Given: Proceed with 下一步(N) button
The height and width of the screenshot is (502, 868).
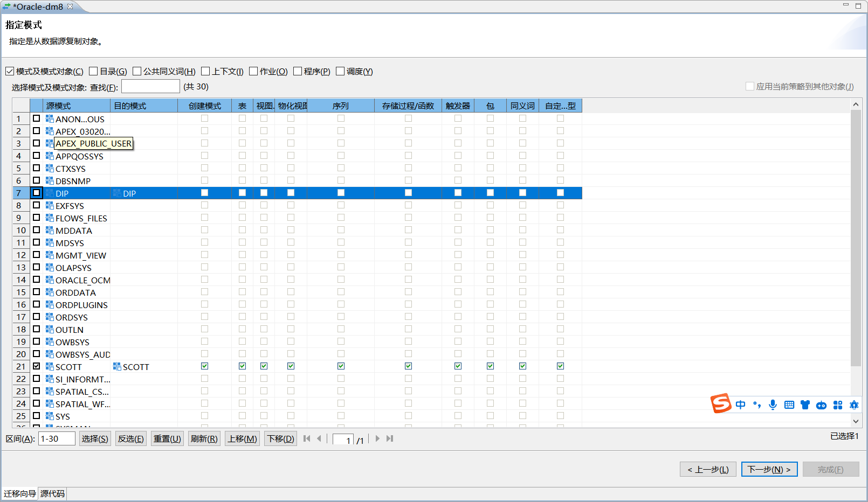Looking at the screenshot, I should [769, 469].
